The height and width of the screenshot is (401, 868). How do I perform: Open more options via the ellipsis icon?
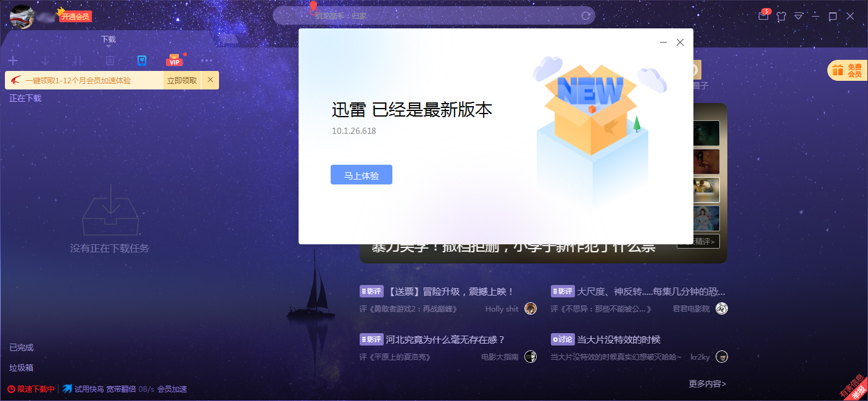205,60
